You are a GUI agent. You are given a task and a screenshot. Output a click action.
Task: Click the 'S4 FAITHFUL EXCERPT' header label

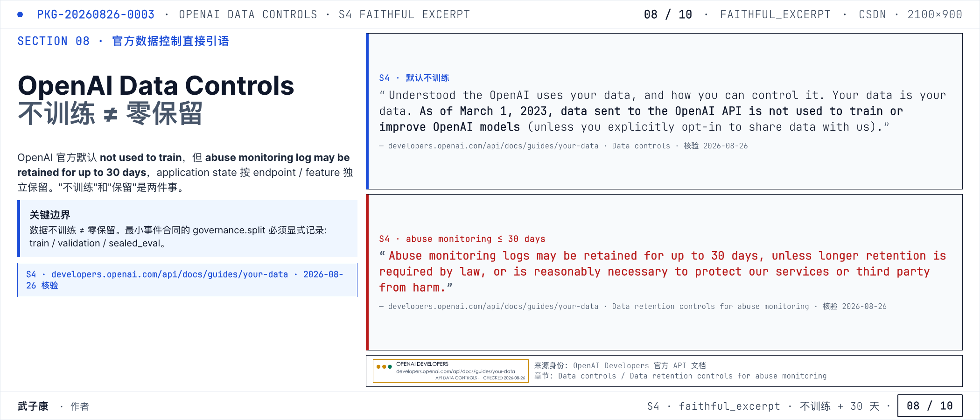click(x=404, y=14)
